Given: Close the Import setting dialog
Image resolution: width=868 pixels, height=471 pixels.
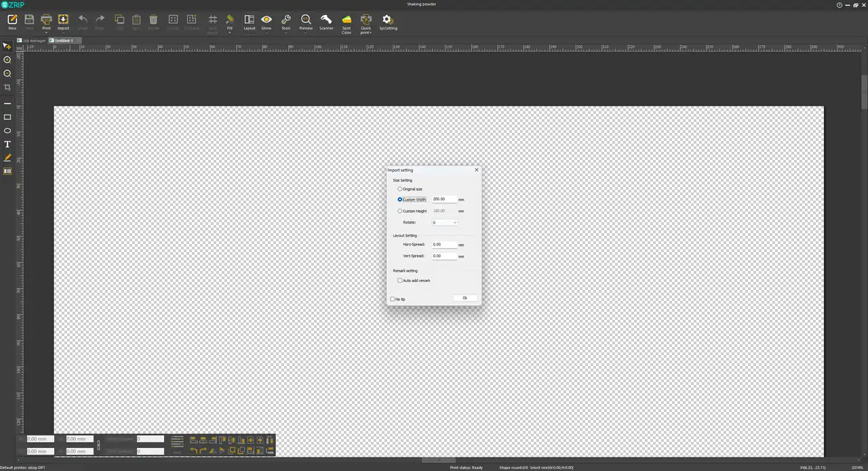Looking at the screenshot, I should pos(476,170).
